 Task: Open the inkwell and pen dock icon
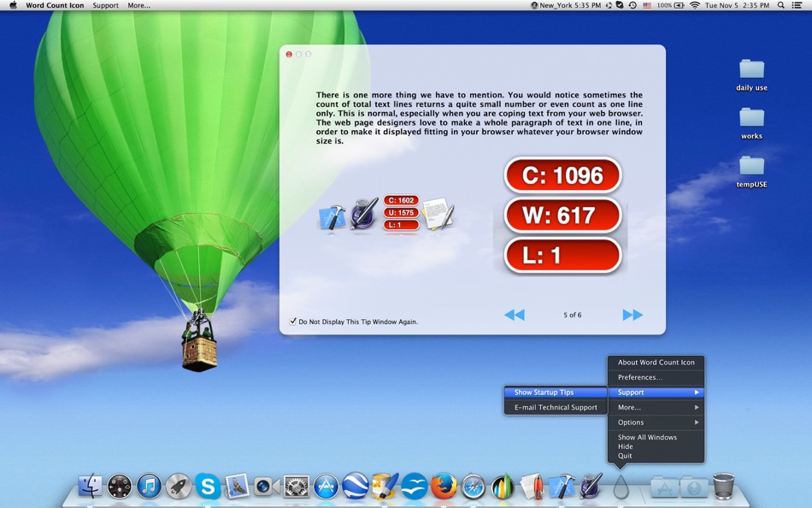tap(591, 487)
